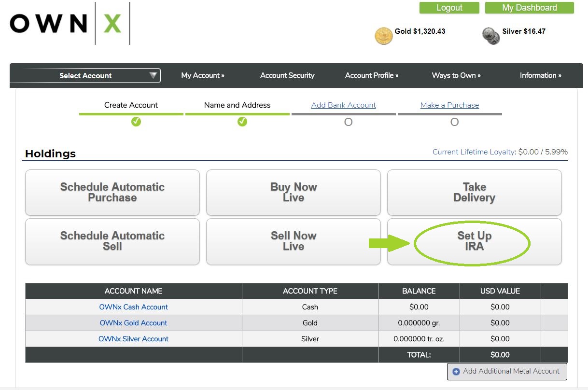
Task: Click the Silver balance 0.000000 tr. oz.
Action: click(419, 339)
